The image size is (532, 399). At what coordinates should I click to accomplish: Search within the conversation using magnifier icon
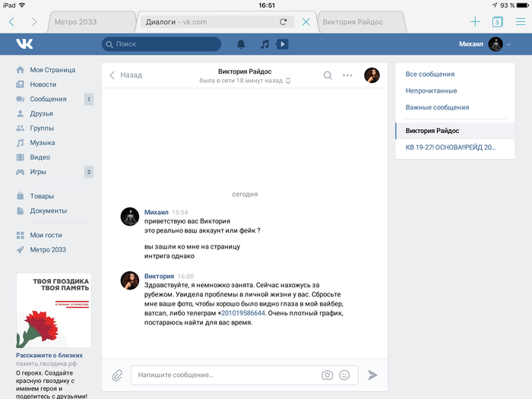[328, 75]
